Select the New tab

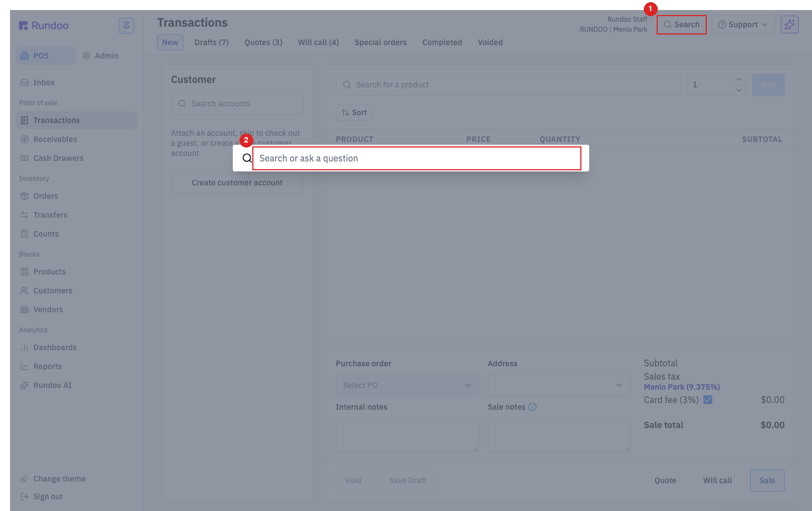(x=170, y=42)
